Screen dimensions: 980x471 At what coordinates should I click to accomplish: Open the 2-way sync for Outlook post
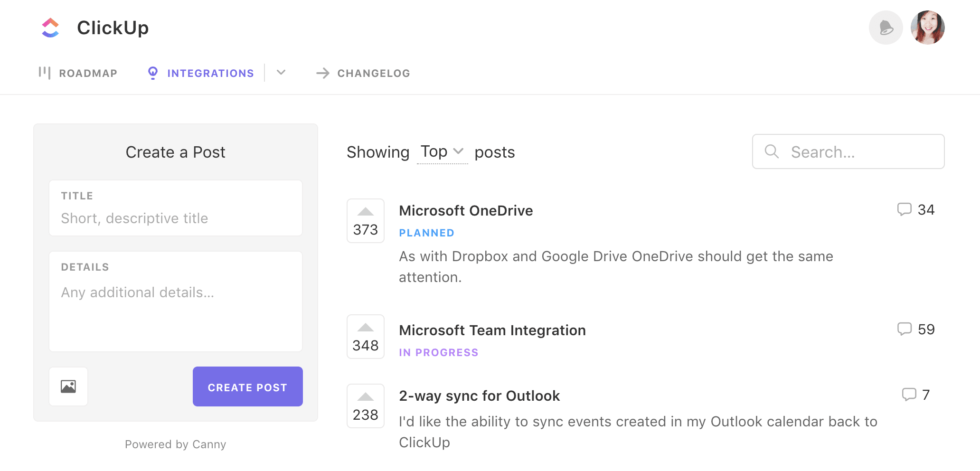coord(480,396)
